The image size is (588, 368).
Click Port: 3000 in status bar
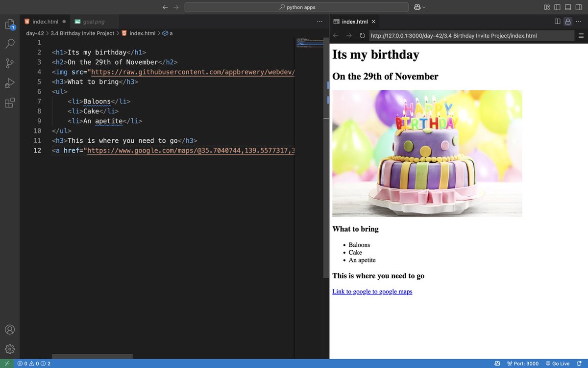pyautogui.click(x=523, y=364)
